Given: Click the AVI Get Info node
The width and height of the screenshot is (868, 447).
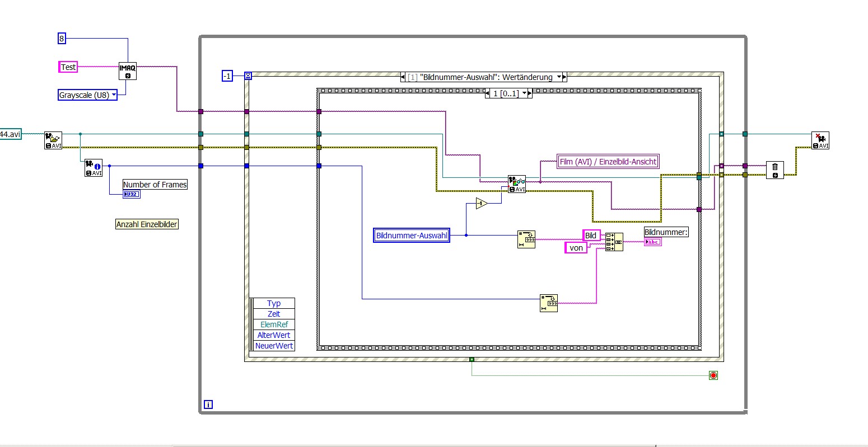Looking at the screenshot, I should (94, 168).
